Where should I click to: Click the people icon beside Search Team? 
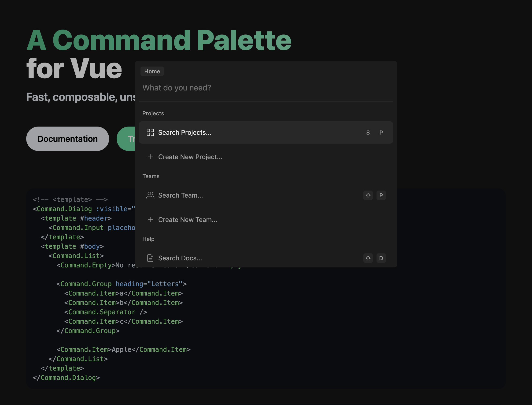point(150,195)
